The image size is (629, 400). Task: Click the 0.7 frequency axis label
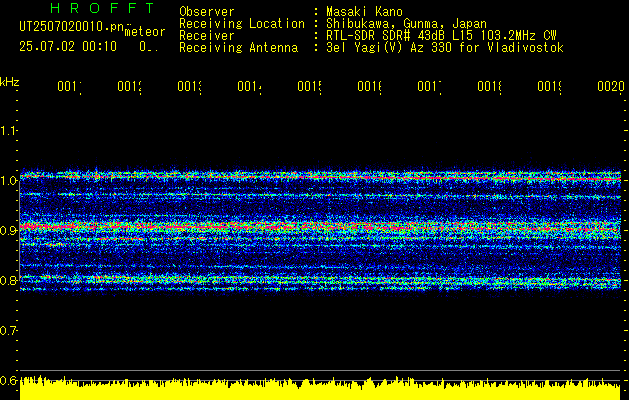coord(8,330)
